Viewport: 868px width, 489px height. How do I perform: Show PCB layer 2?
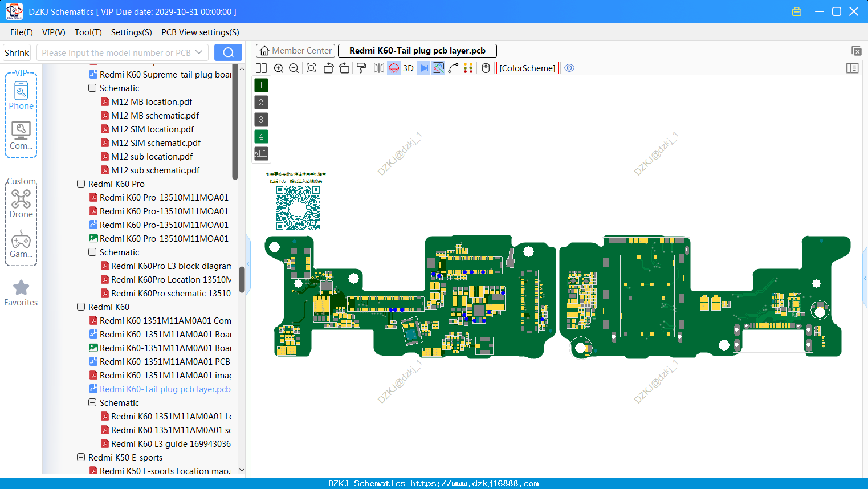click(261, 103)
